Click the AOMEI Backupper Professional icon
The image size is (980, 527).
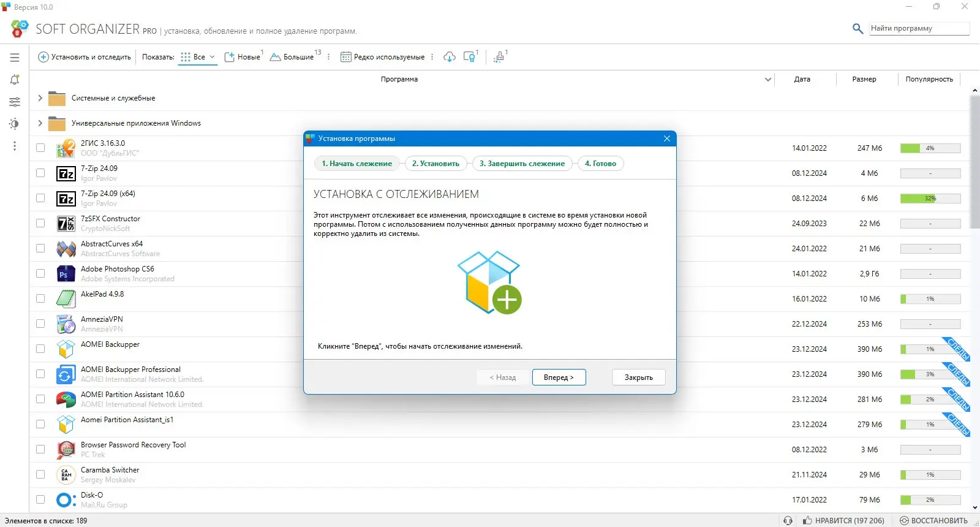point(66,374)
